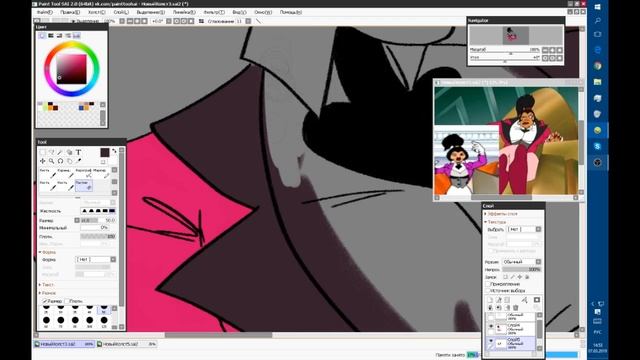This screenshot has width=640, height=360.
Task: Hide the Слой5 layer via eye icon
Action: pyautogui.click(x=491, y=340)
